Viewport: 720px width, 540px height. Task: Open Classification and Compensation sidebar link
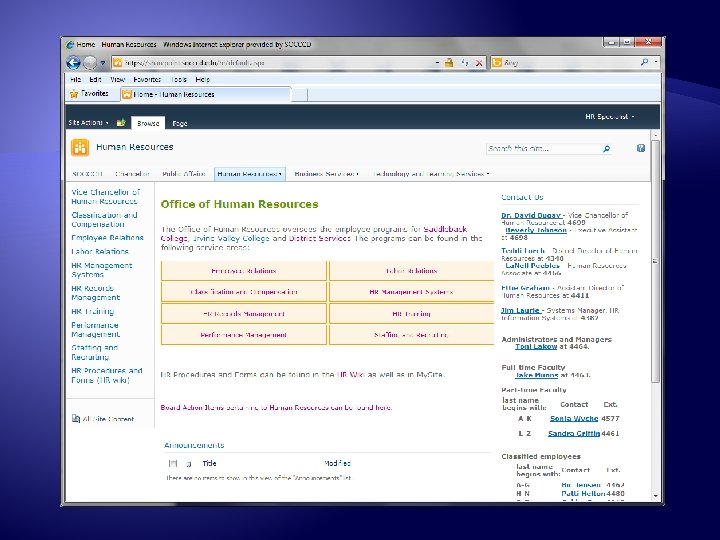click(x=104, y=219)
